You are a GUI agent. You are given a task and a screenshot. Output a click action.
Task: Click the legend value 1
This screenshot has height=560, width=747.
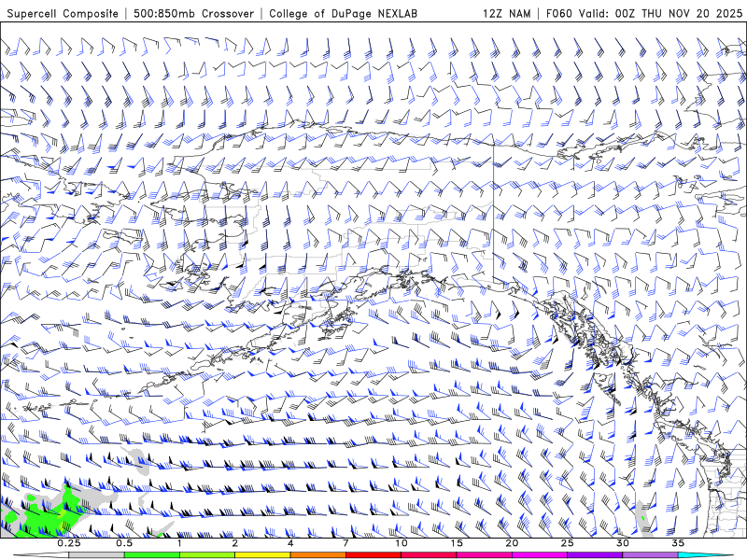click(x=179, y=543)
